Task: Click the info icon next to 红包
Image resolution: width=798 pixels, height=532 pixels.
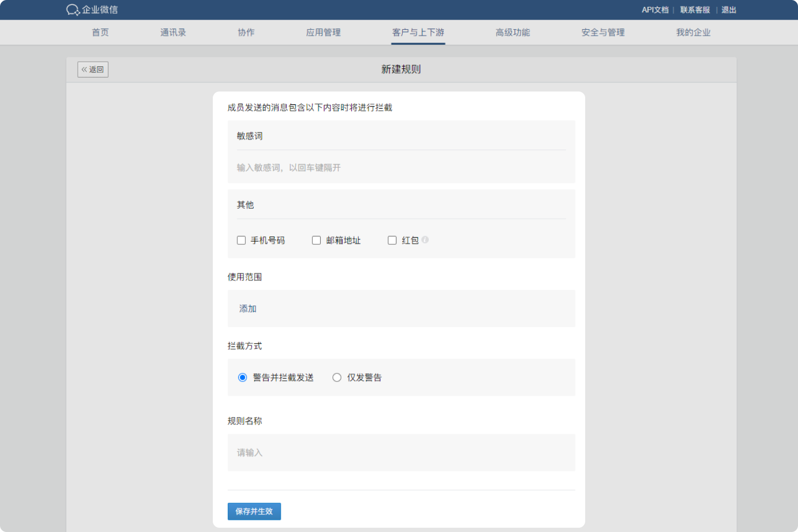Action: click(425, 240)
